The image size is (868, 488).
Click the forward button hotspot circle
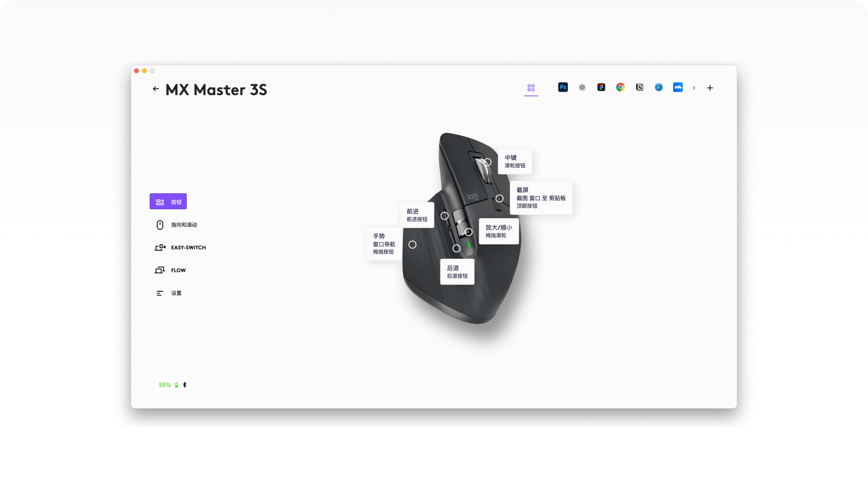444,216
